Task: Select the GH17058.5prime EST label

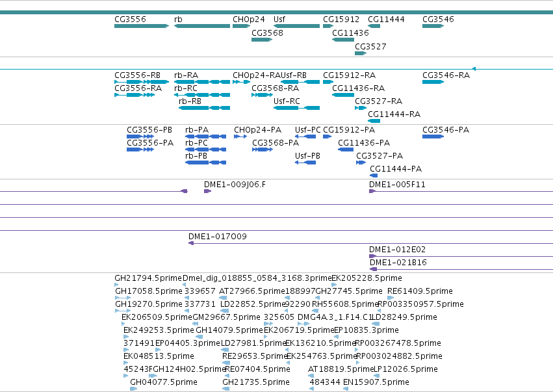Action: (149, 291)
